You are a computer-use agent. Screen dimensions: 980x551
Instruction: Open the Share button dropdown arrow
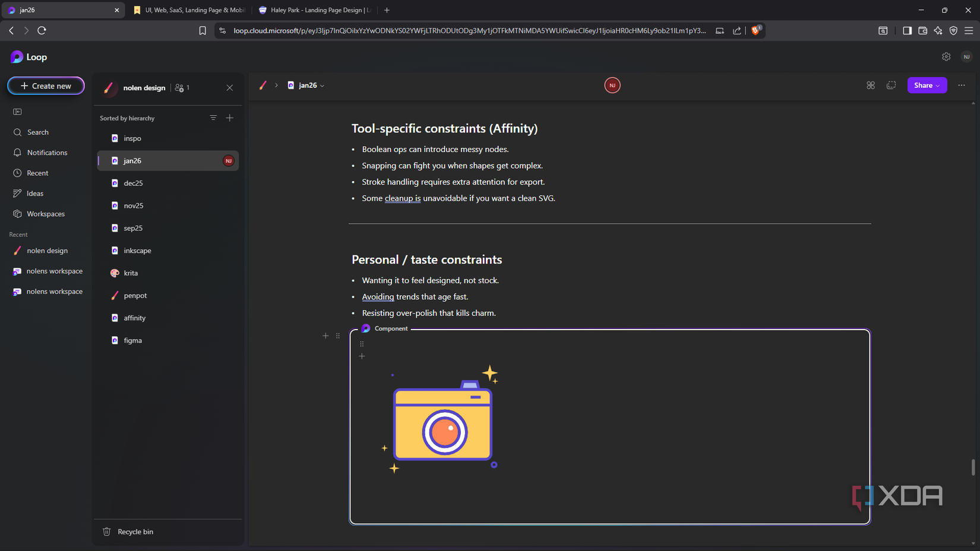pos(937,85)
